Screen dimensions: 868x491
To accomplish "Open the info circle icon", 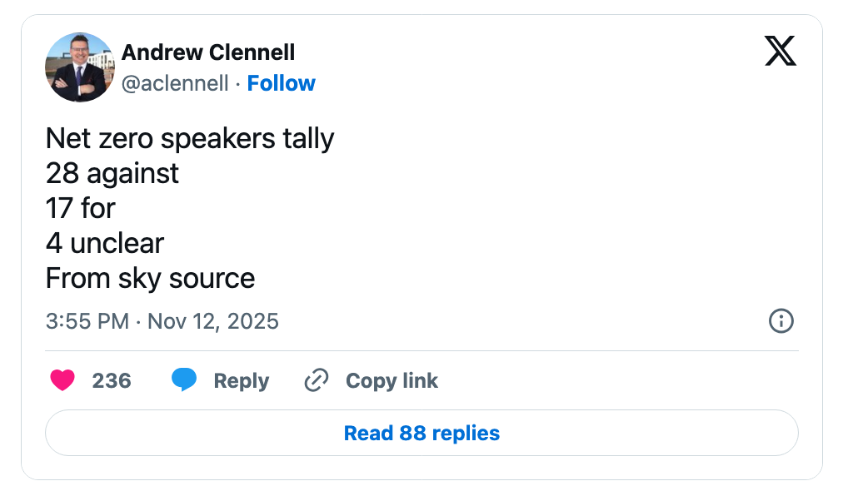I will click(781, 321).
